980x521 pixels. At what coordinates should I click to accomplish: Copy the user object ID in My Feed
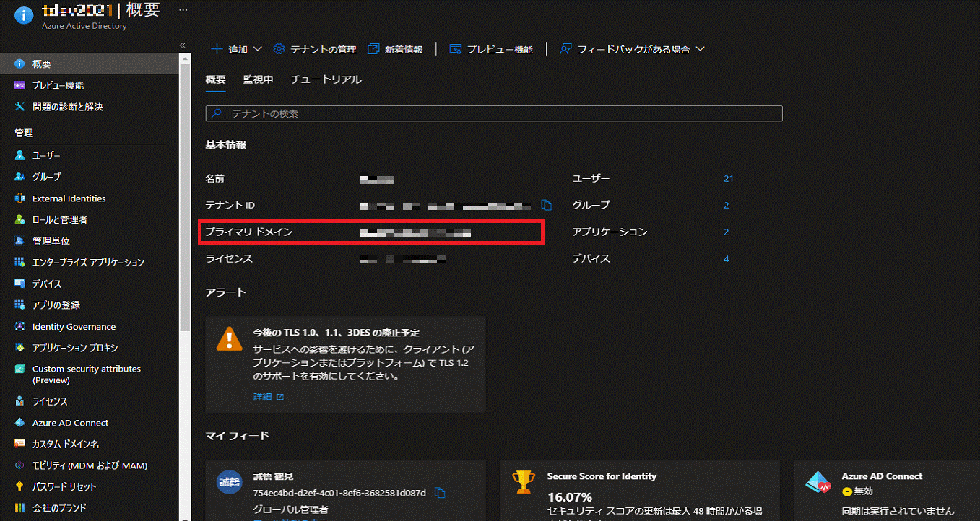coord(440,493)
